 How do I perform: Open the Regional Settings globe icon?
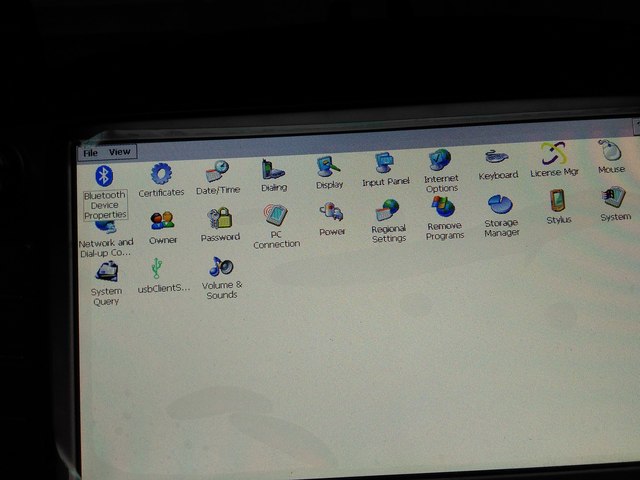pos(387,210)
